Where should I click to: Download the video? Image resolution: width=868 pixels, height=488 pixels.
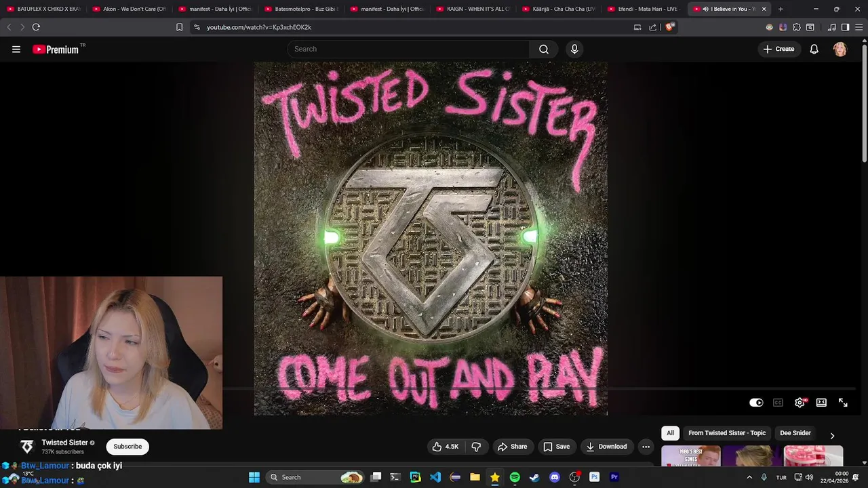click(606, 447)
